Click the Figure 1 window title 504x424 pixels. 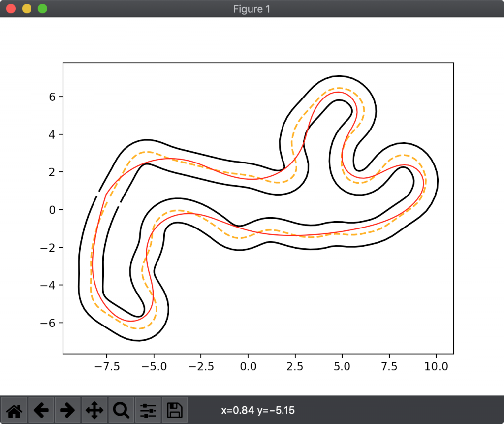tap(252, 9)
